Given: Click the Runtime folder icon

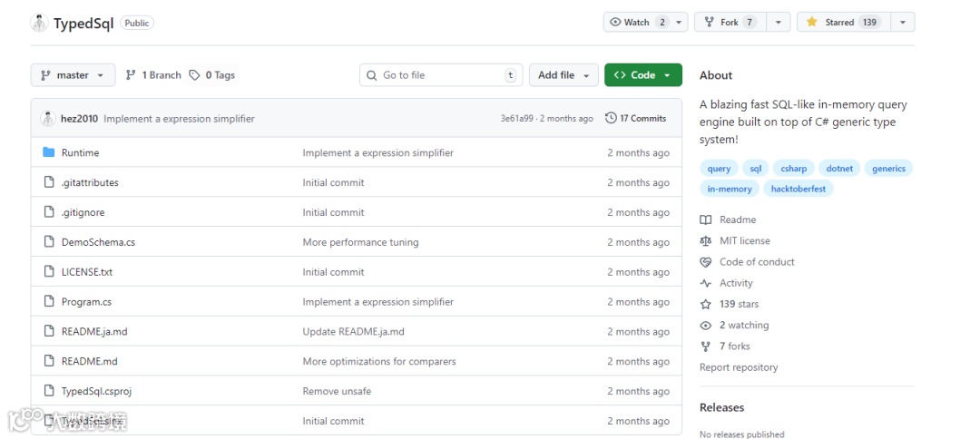Looking at the screenshot, I should pos(49,152).
